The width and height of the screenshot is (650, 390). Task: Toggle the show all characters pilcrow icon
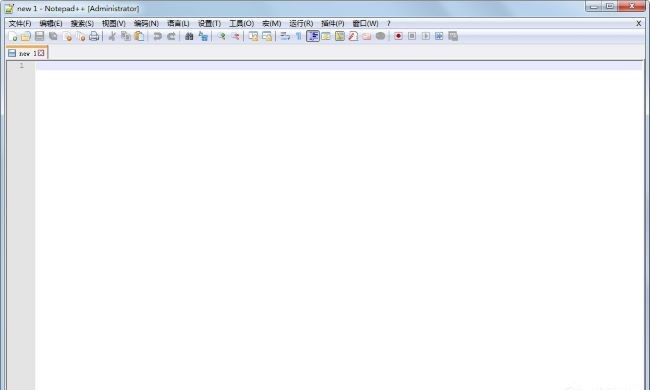point(298,36)
